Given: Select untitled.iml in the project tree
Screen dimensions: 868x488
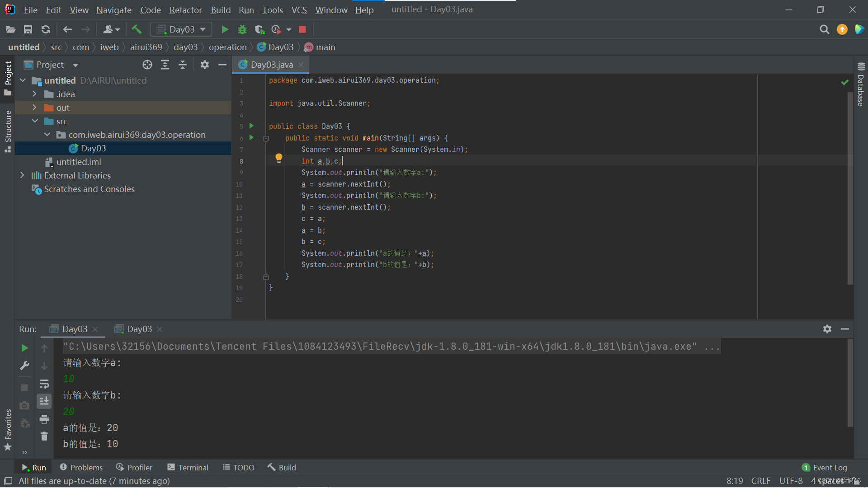Looking at the screenshot, I should tap(78, 162).
